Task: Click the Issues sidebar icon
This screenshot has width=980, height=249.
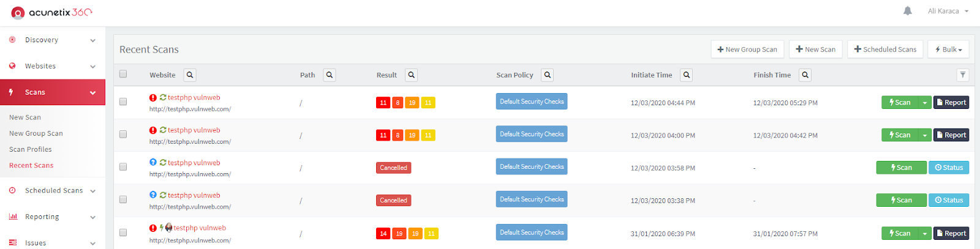Action: 13,243
